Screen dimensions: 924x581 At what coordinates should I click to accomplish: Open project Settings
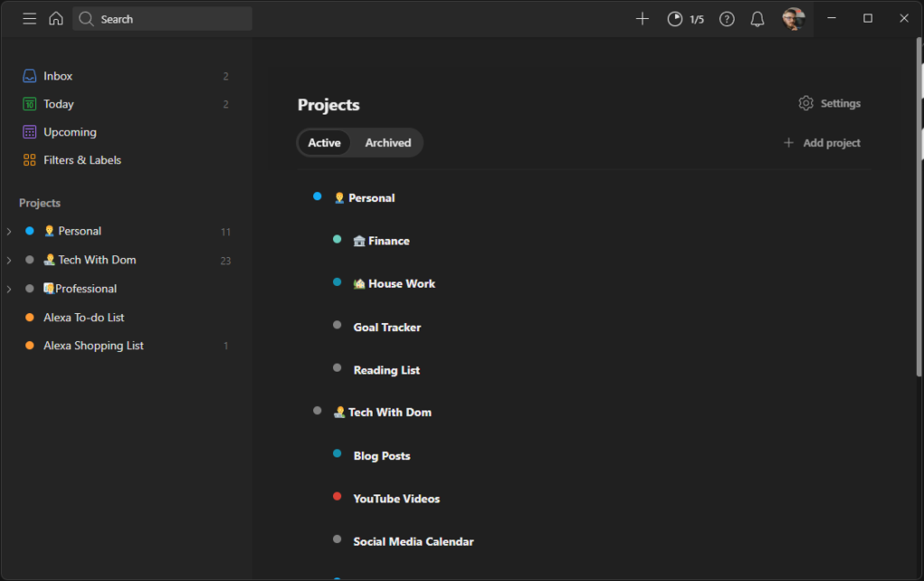tap(828, 103)
